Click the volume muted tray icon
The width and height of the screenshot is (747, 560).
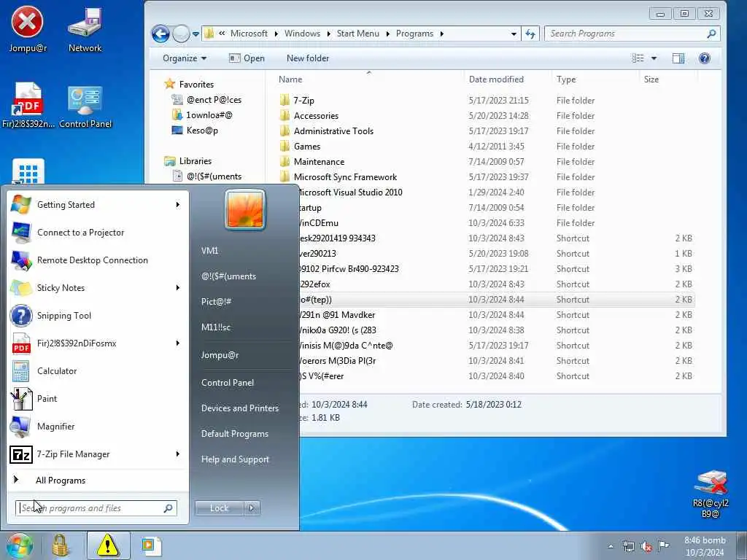(646, 547)
